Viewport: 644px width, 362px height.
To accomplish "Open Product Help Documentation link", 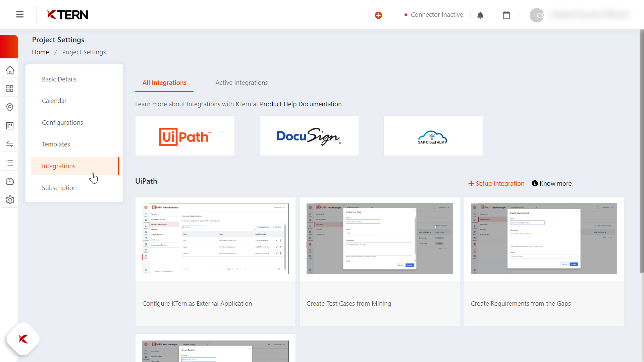I will (301, 104).
